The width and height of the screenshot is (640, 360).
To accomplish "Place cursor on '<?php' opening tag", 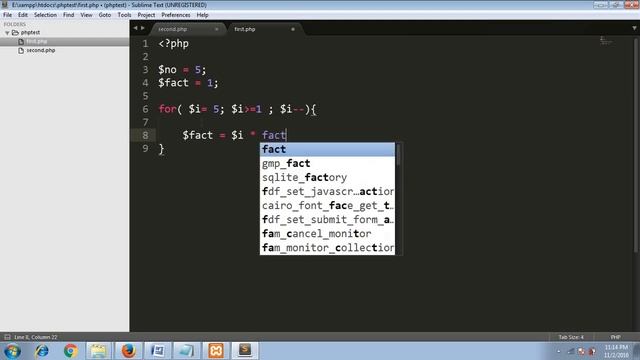I will pyautogui.click(x=173, y=44).
